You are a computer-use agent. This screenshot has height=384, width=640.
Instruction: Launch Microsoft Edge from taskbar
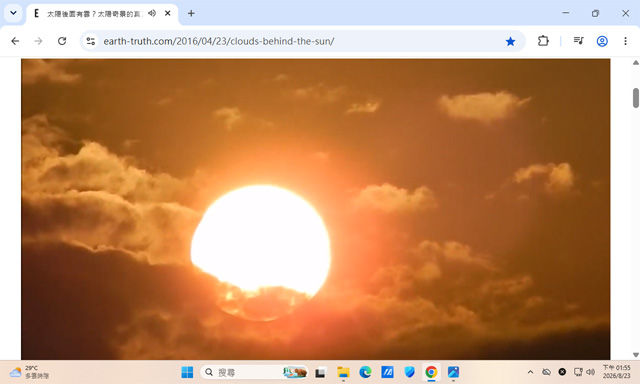point(365,372)
